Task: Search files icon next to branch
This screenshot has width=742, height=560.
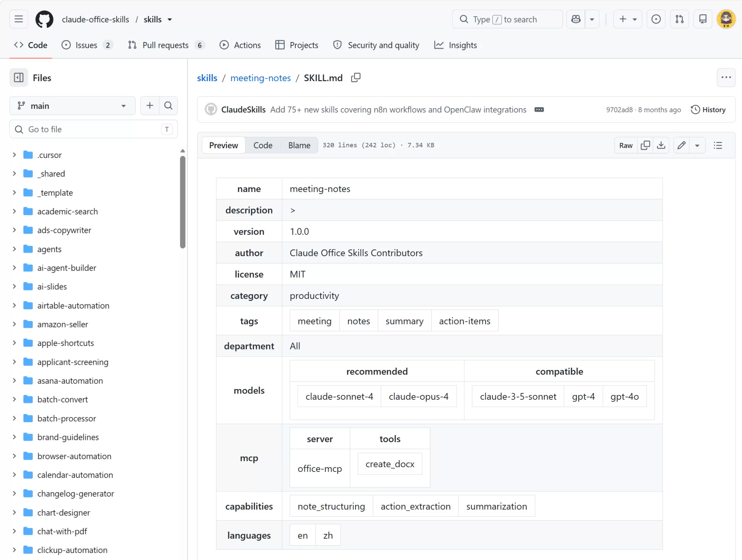Action: click(x=168, y=105)
